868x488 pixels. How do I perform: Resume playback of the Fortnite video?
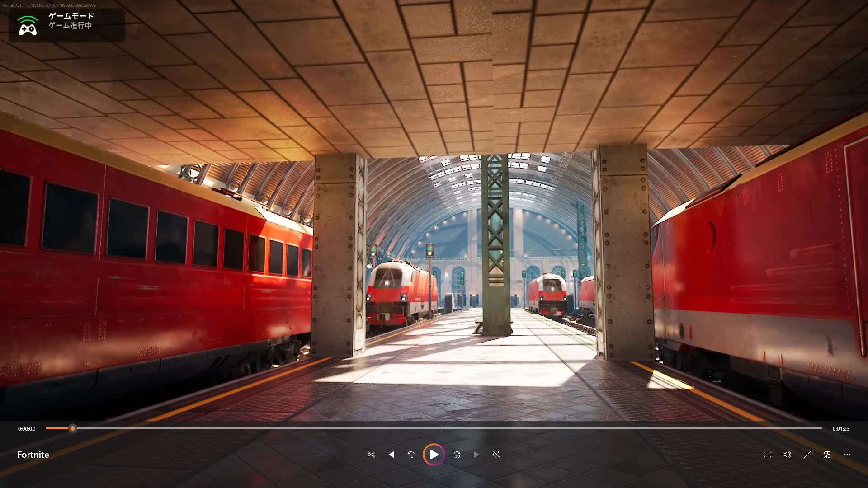(434, 455)
